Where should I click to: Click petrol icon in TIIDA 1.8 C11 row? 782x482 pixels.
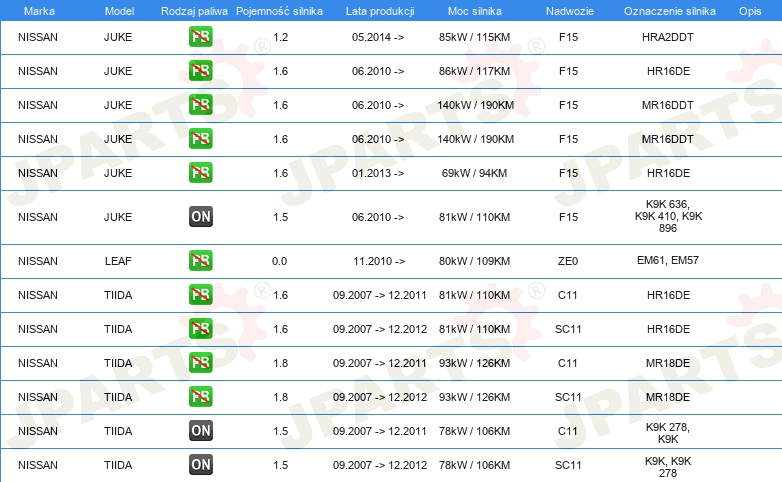tap(200, 362)
